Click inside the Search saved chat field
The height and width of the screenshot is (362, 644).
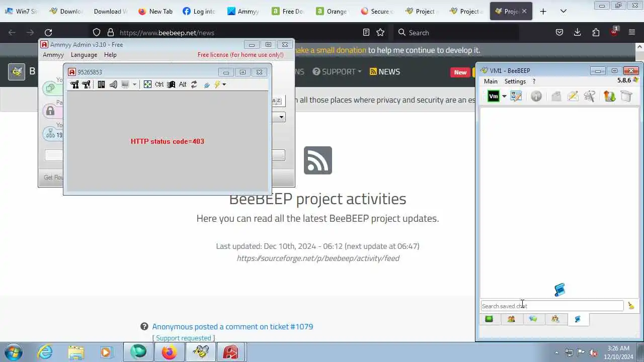coord(552,306)
